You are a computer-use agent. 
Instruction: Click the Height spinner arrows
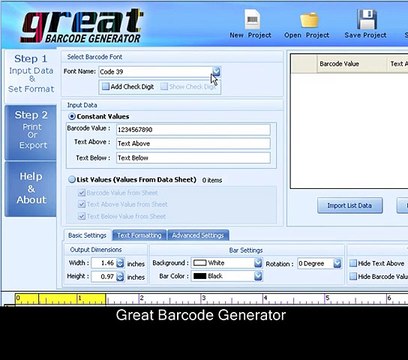(x=120, y=277)
